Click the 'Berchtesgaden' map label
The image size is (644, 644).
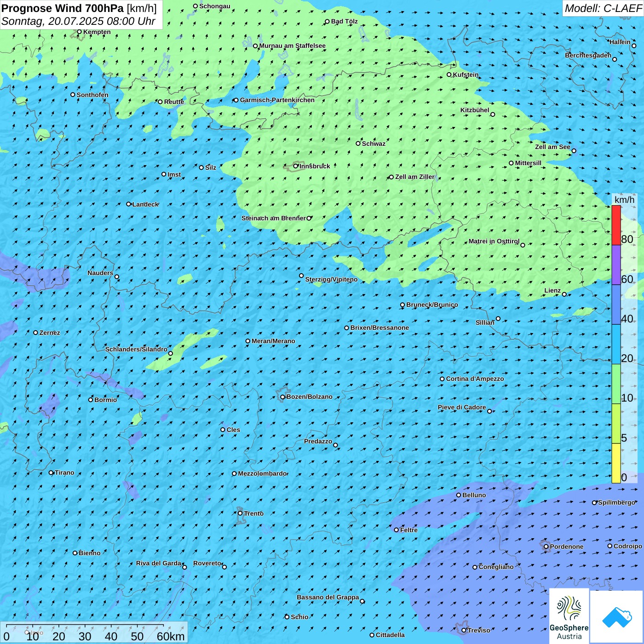tap(588, 55)
